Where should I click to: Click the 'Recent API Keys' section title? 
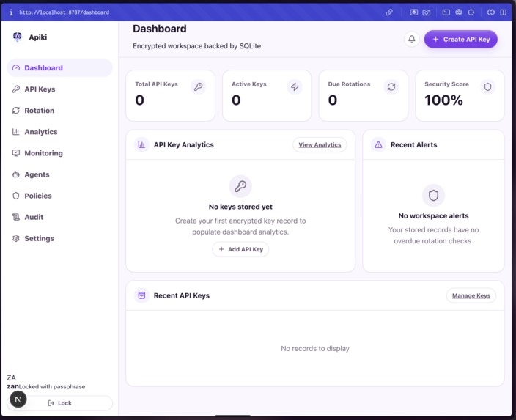pyautogui.click(x=182, y=295)
